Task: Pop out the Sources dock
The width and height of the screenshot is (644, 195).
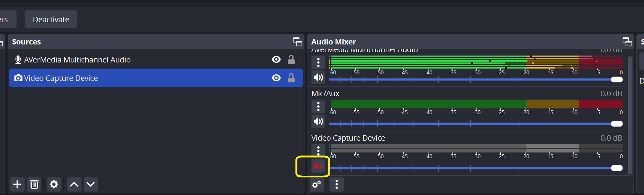Action: click(297, 41)
